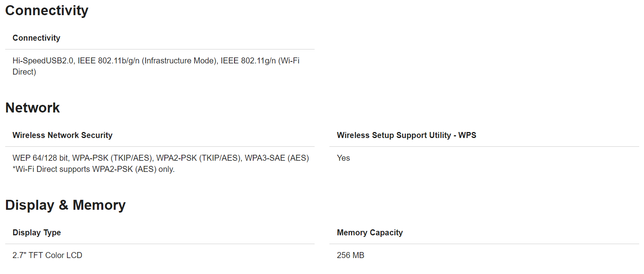The height and width of the screenshot is (274, 644).
Task: Click the Yes value under WPS
Action: 343,158
